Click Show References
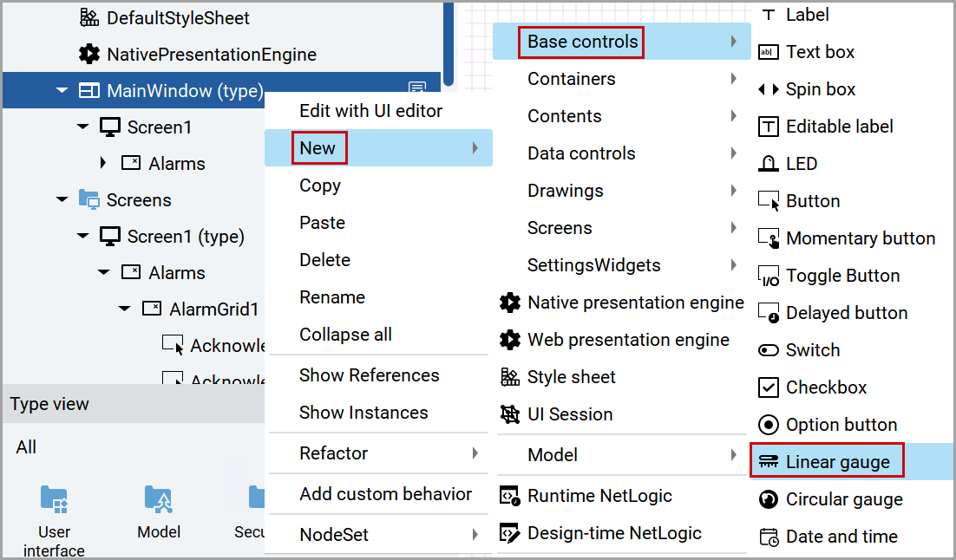956x560 pixels. 368,374
